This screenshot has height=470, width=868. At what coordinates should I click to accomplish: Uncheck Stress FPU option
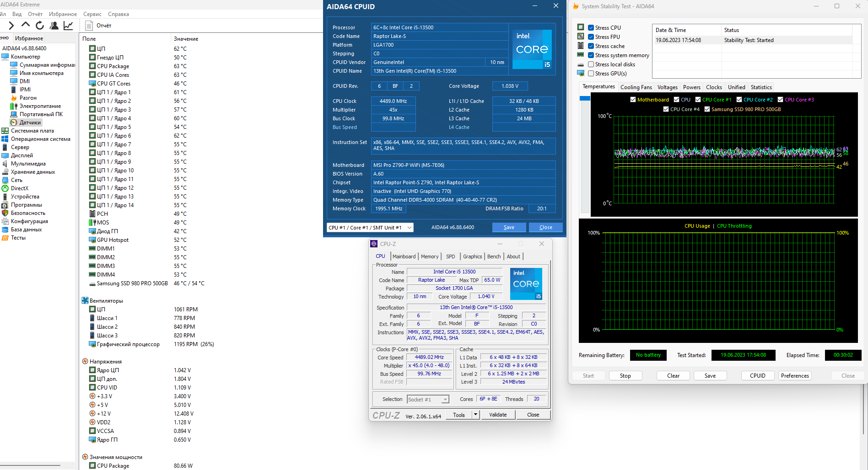pyautogui.click(x=591, y=37)
